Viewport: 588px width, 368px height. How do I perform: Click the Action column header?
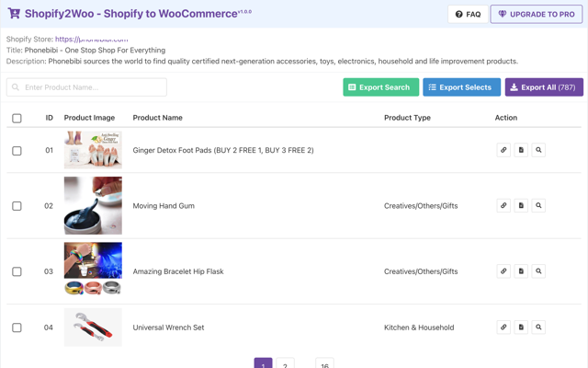click(506, 118)
